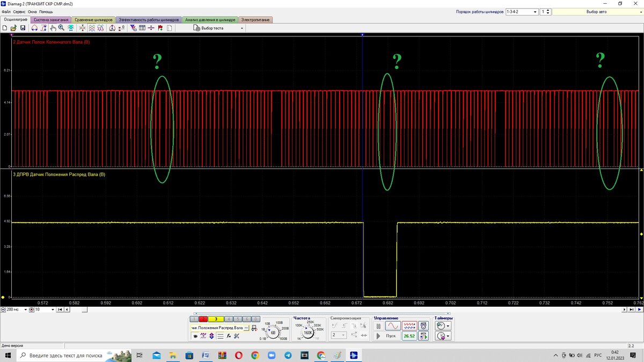Toggle channel 2 red button
644x362 pixels.
click(203, 319)
